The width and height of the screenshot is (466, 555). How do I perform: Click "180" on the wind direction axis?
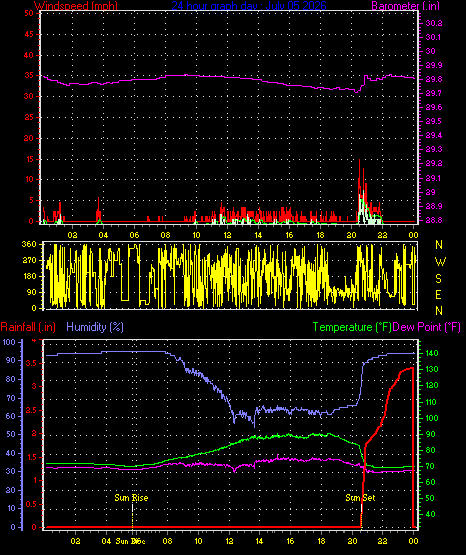(x=29, y=276)
